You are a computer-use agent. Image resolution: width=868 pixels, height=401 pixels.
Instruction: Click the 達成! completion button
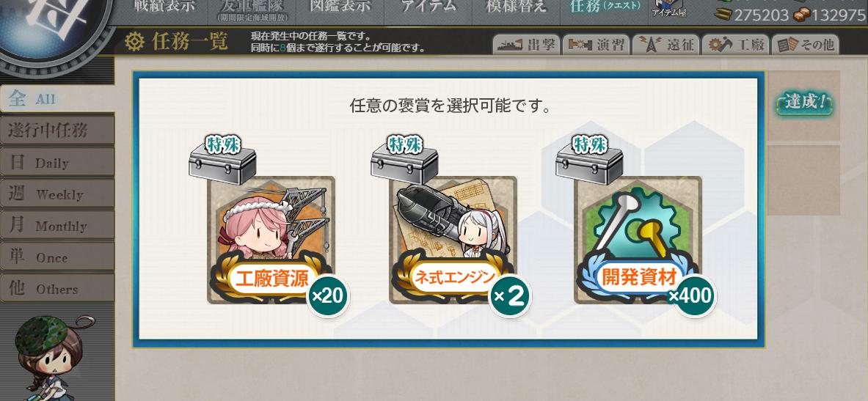click(804, 103)
